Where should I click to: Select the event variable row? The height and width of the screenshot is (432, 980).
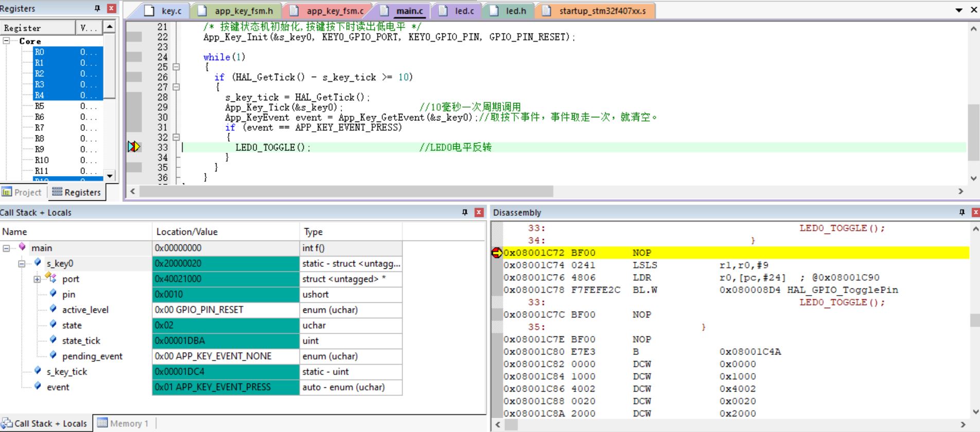pyautogui.click(x=201, y=387)
